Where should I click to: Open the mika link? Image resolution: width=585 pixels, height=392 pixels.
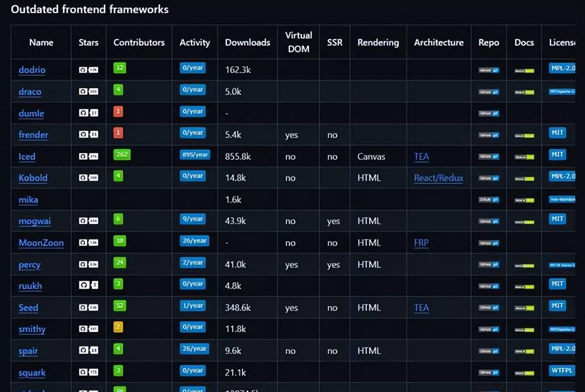click(x=28, y=200)
